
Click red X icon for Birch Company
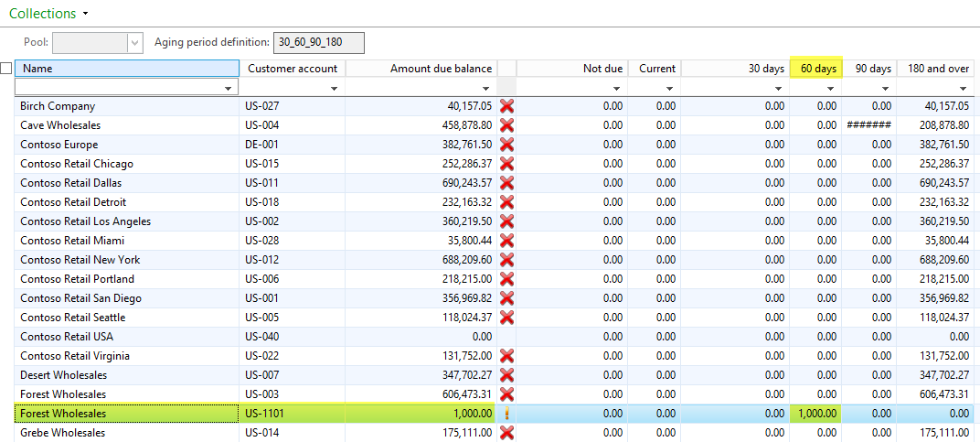506,106
